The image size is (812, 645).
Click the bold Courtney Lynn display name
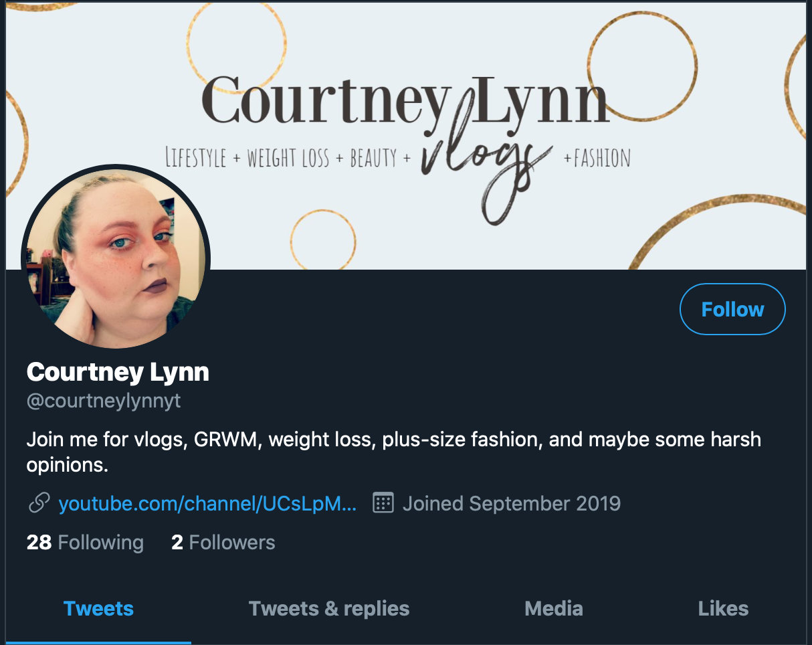tap(118, 372)
